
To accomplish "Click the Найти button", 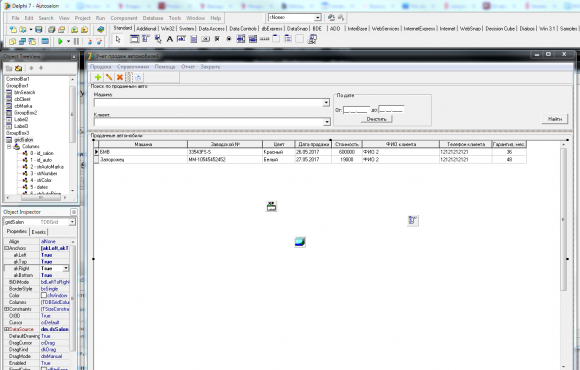I will [555, 119].
